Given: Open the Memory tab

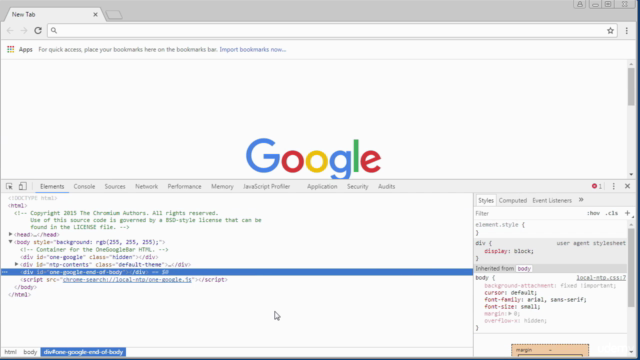Looking at the screenshot, I should click(222, 187).
